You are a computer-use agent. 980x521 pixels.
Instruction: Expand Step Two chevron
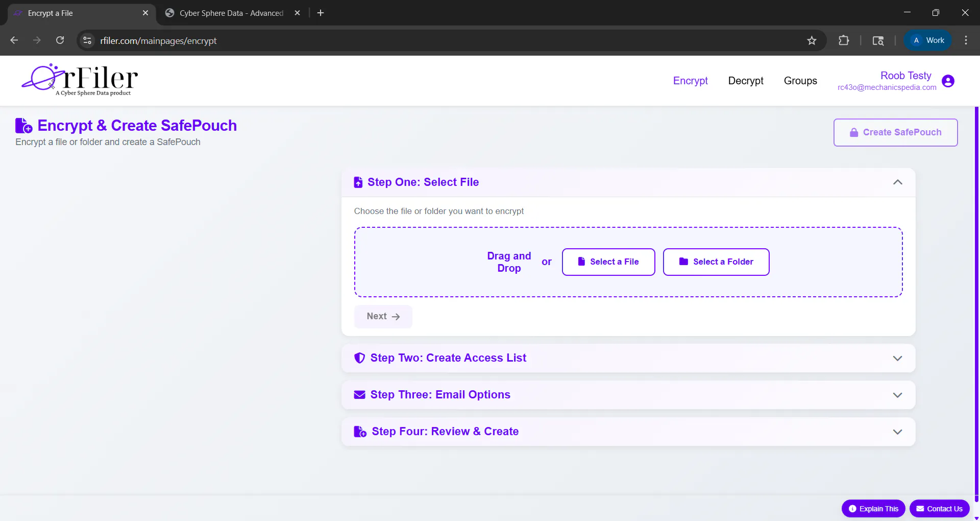pos(898,358)
